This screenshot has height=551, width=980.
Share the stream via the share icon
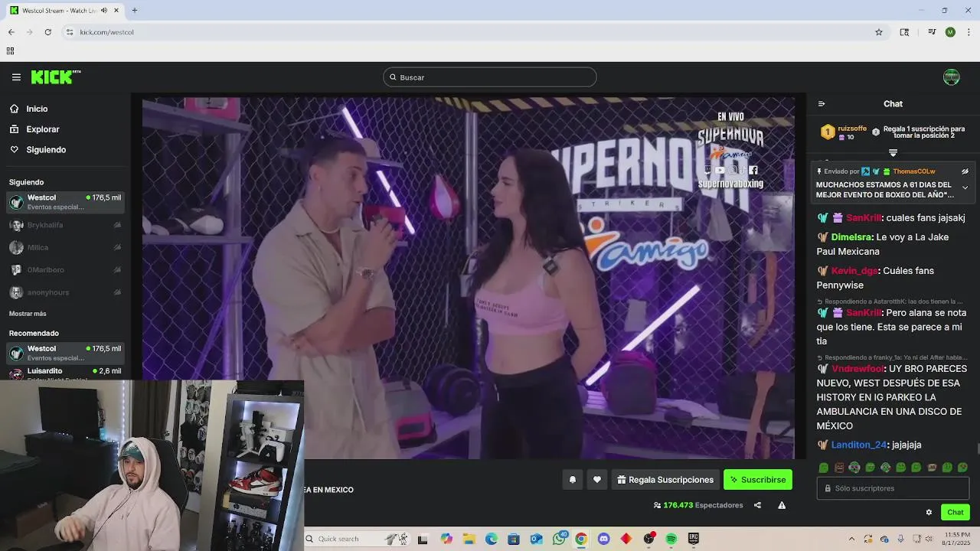click(x=757, y=505)
